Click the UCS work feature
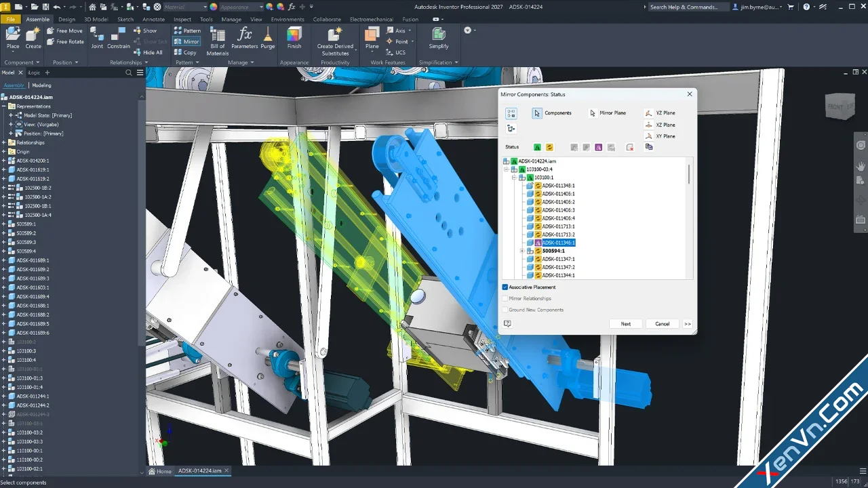Viewport: 868px width, 488px height. (x=396, y=52)
